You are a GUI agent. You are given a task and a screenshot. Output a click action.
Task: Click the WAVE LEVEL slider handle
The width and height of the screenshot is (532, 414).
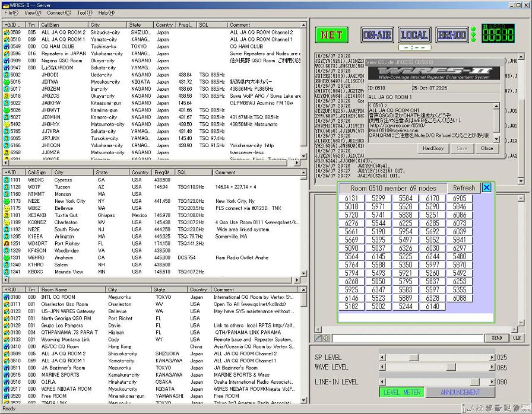tap(451, 367)
